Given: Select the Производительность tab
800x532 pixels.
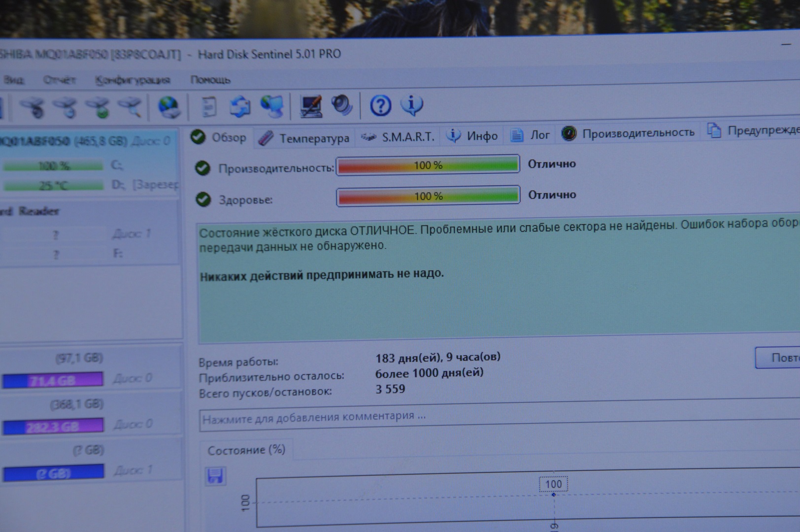Looking at the screenshot, I should point(629,133).
